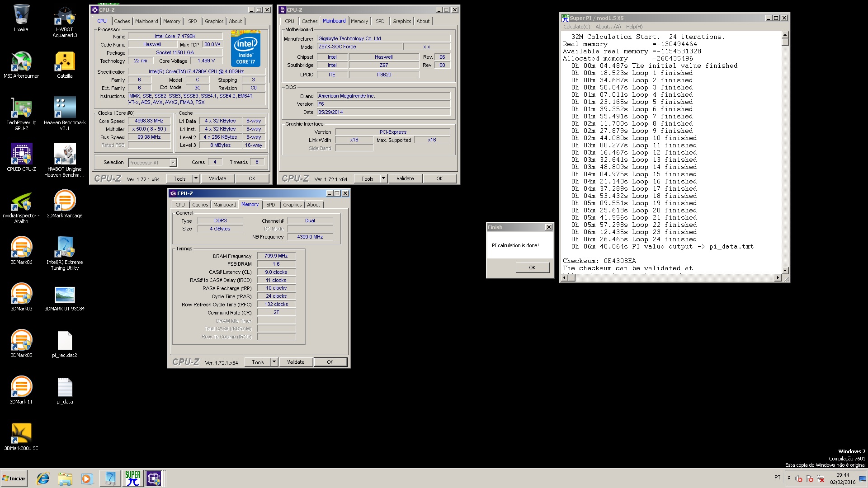Open the Lixeira recycle bin icon
The width and height of the screenshot is (868, 488).
coord(21,18)
